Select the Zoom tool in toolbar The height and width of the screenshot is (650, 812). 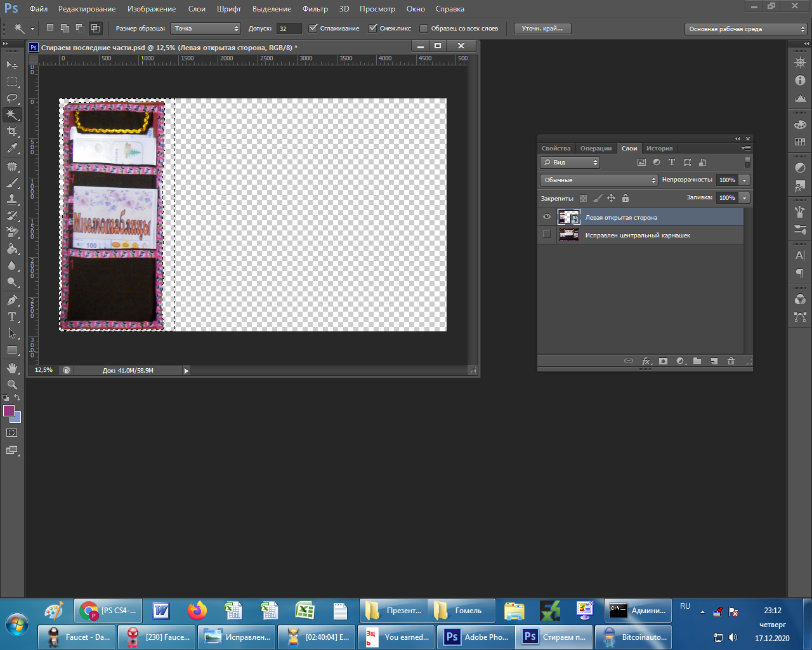tap(12, 385)
